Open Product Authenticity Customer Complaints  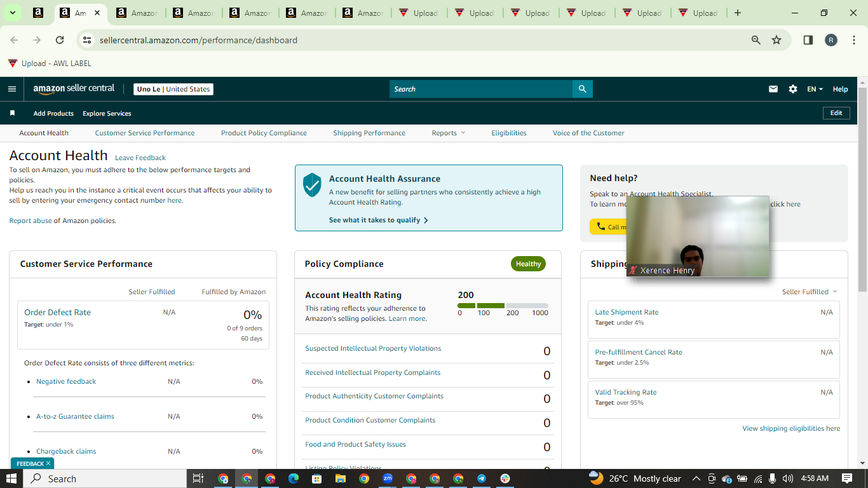374,396
